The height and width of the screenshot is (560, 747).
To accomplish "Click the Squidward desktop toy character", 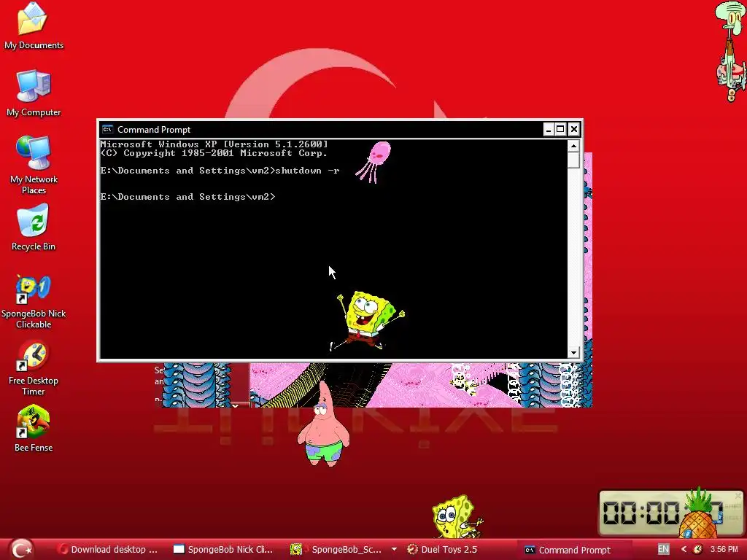I will click(x=731, y=52).
